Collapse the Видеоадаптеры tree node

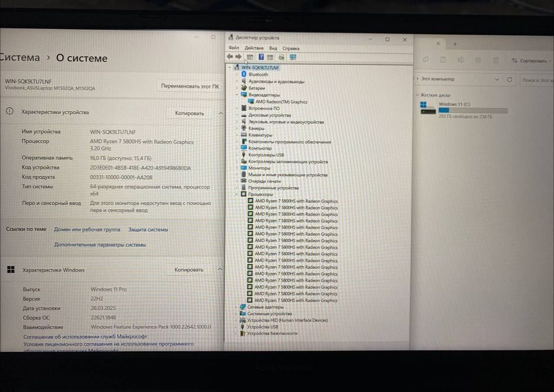(x=237, y=94)
